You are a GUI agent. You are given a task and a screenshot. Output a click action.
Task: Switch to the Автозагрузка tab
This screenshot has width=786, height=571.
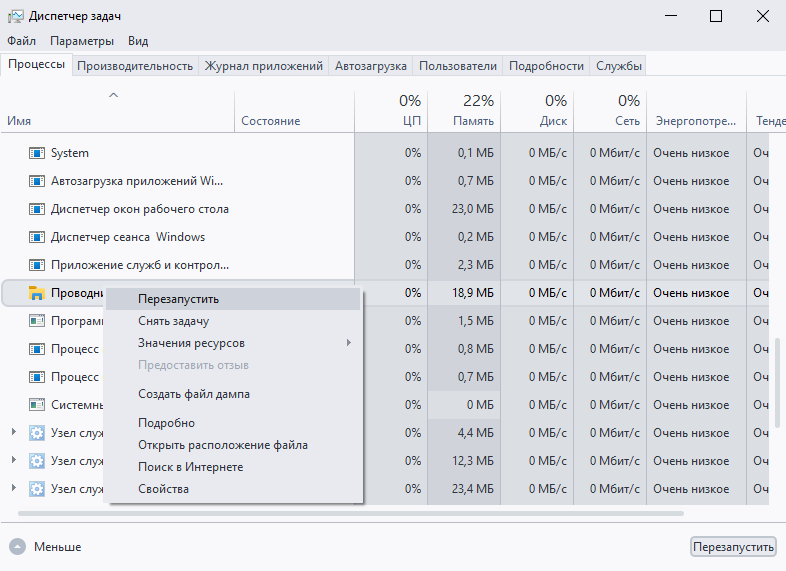click(371, 66)
